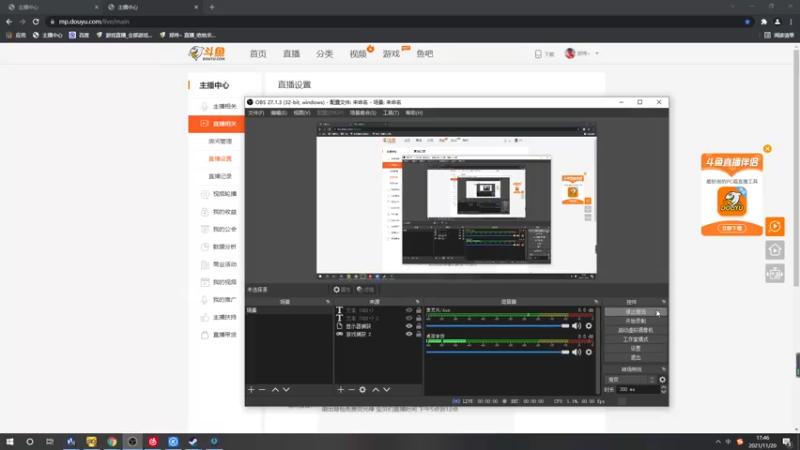Click the orange live play floating icon

(x=774, y=226)
